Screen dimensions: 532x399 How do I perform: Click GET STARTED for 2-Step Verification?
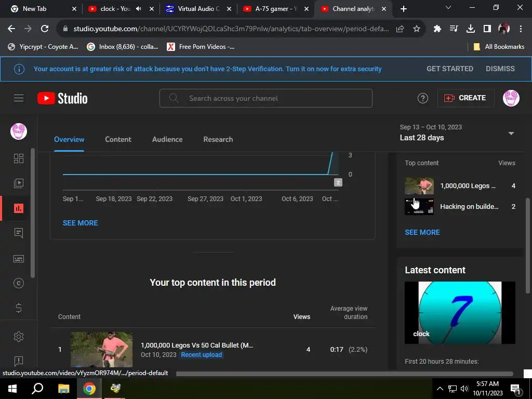click(450, 69)
